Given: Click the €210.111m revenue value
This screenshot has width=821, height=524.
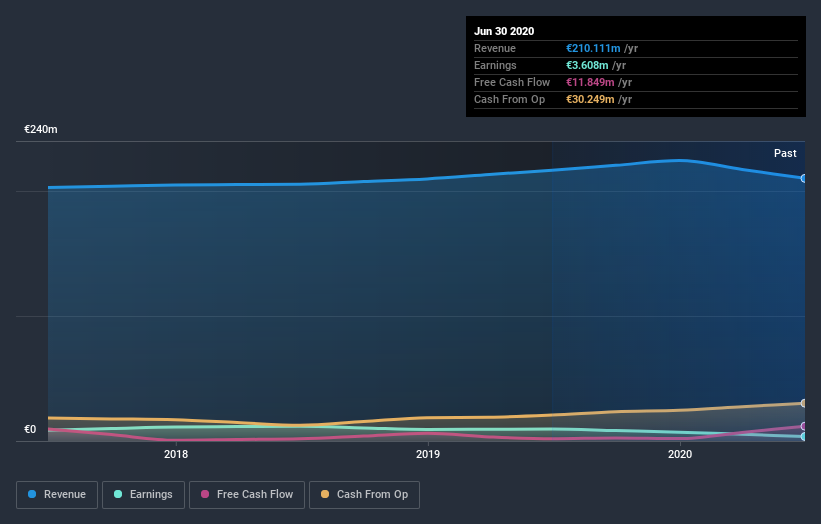Looking at the screenshot, I should pos(593,48).
